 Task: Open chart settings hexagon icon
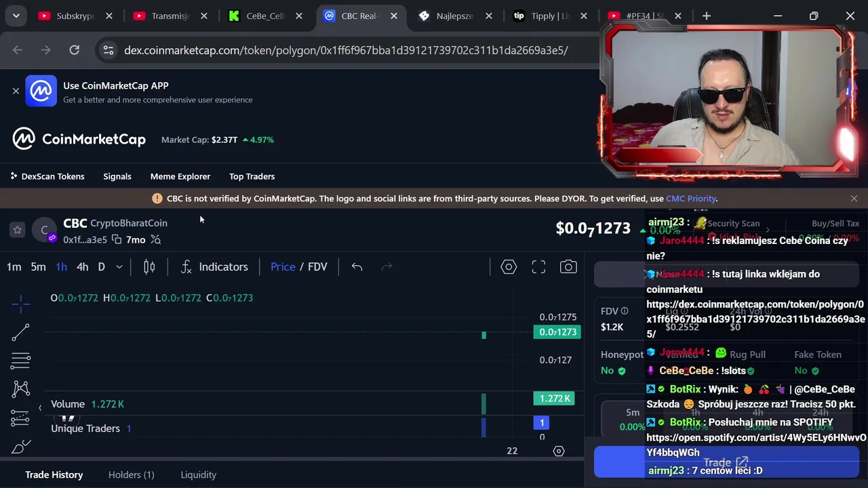pyautogui.click(x=508, y=267)
